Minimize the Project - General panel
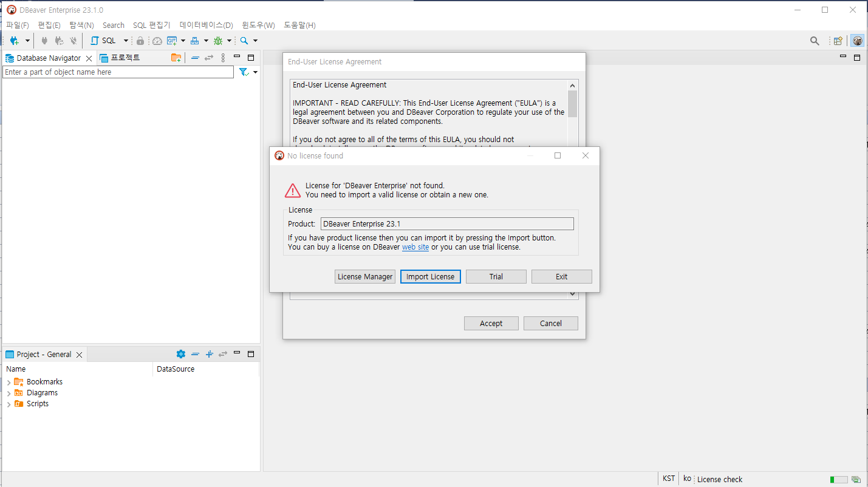This screenshot has height=487, width=868. (x=237, y=353)
